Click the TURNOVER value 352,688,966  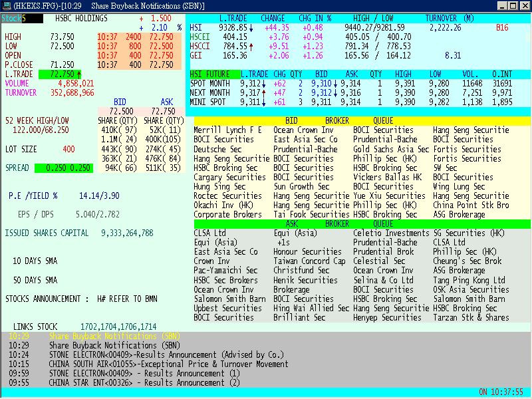coord(72,93)
